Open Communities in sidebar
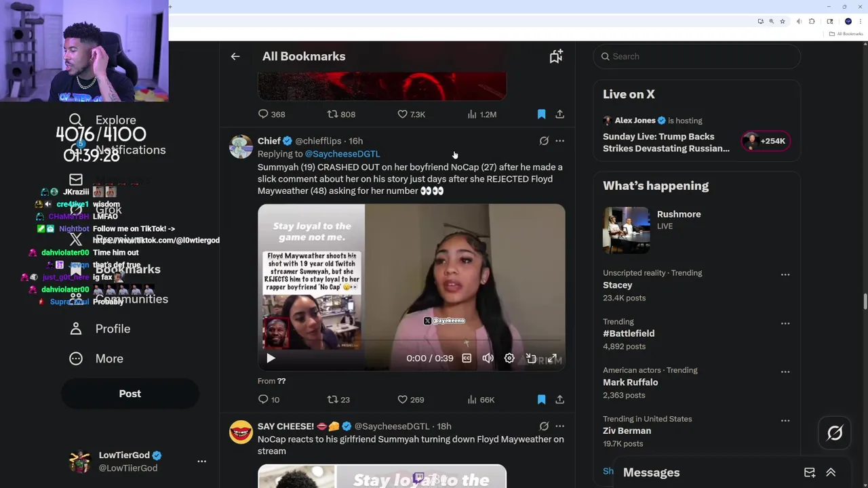 tap(118, 299)
